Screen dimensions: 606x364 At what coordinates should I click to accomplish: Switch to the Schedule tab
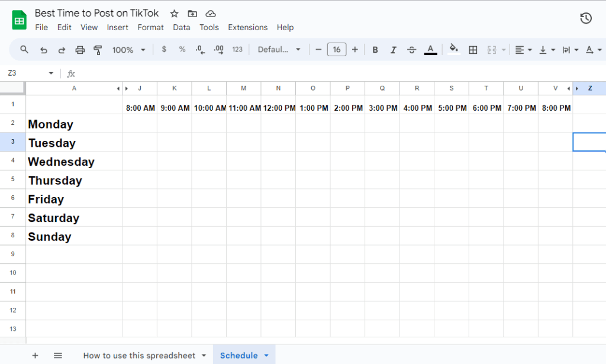tap(240, 355)
